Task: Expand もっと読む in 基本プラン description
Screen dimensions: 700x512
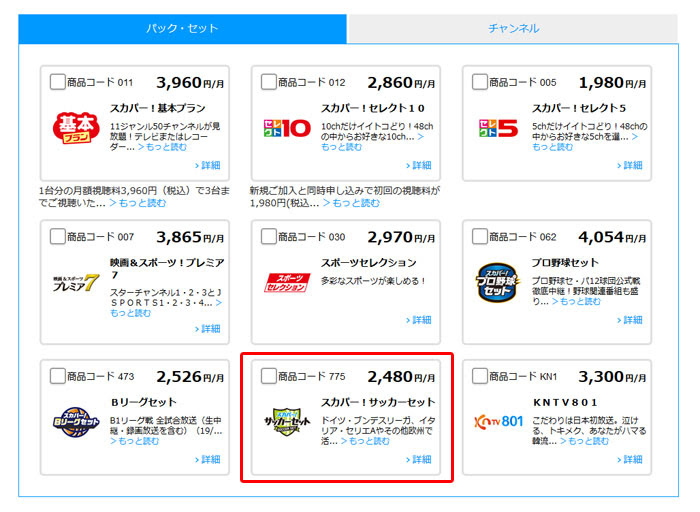Action: 162,147
